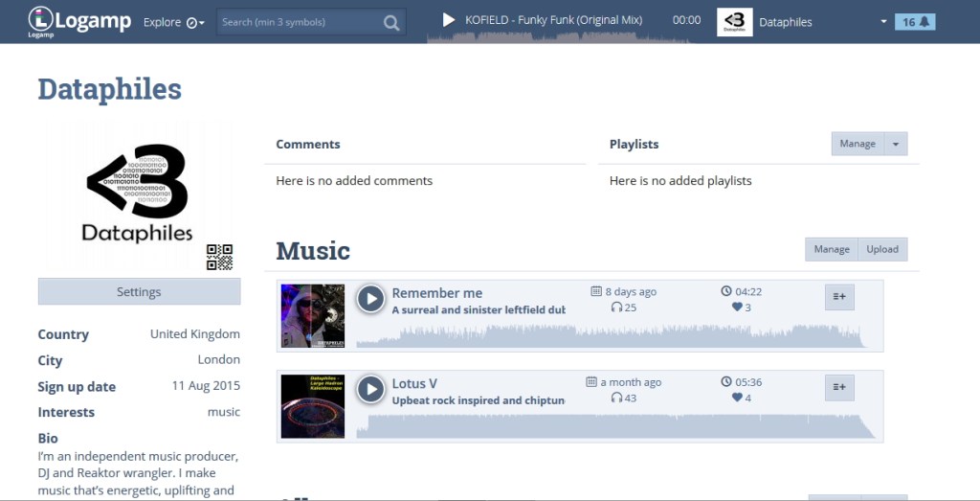The height and width of the screenshot is (501, 980).
Task: Click the Logamp logo in header
Action: point(80,21)
